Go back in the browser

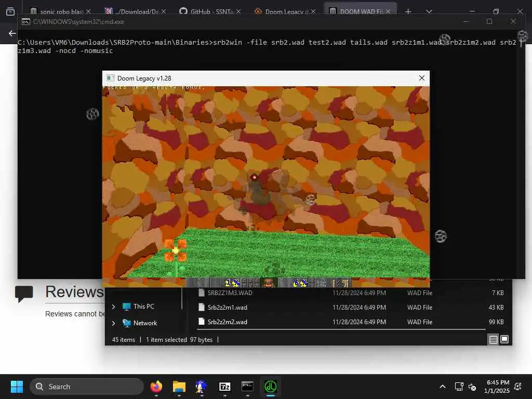point(12,33)
